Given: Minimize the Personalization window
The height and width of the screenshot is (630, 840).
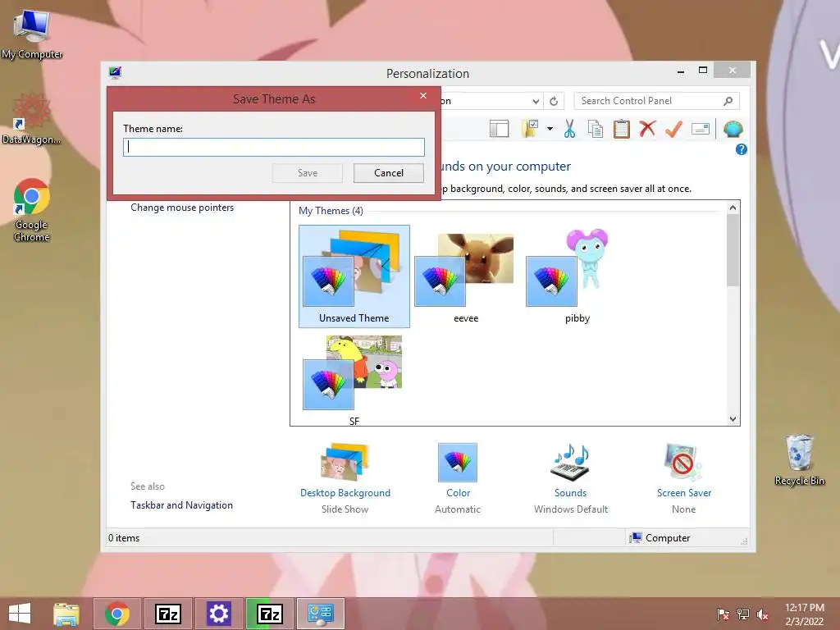Looking at the screenshot, I should (x=681, y=71).
